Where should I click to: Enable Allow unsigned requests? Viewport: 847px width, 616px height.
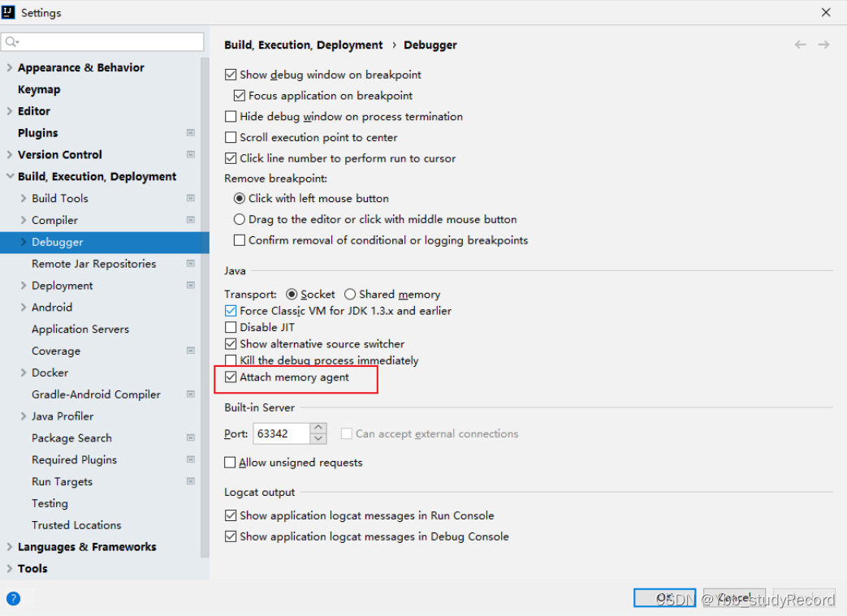(x=230, y=462)
